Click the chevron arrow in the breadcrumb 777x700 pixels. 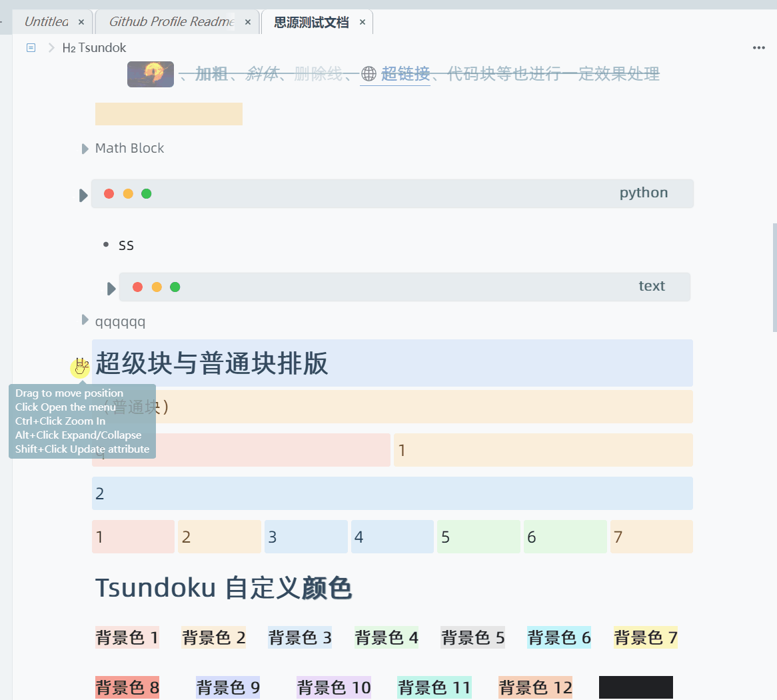tap(51, 47)
